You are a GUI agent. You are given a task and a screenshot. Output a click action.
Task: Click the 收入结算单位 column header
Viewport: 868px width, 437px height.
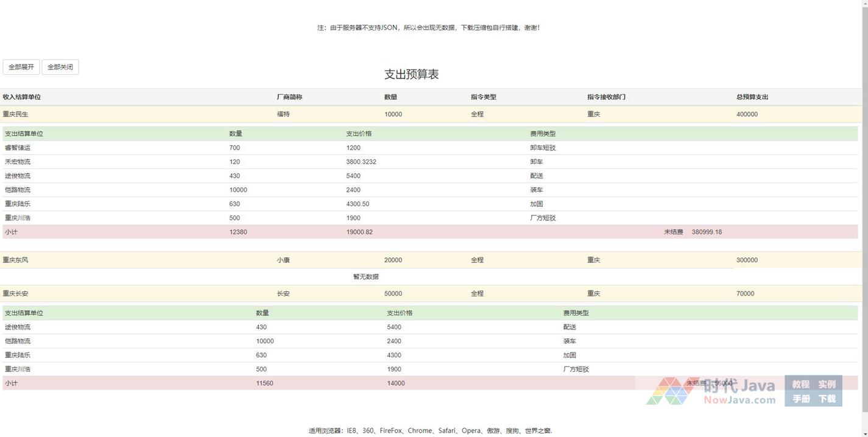(x=22, y=97)
